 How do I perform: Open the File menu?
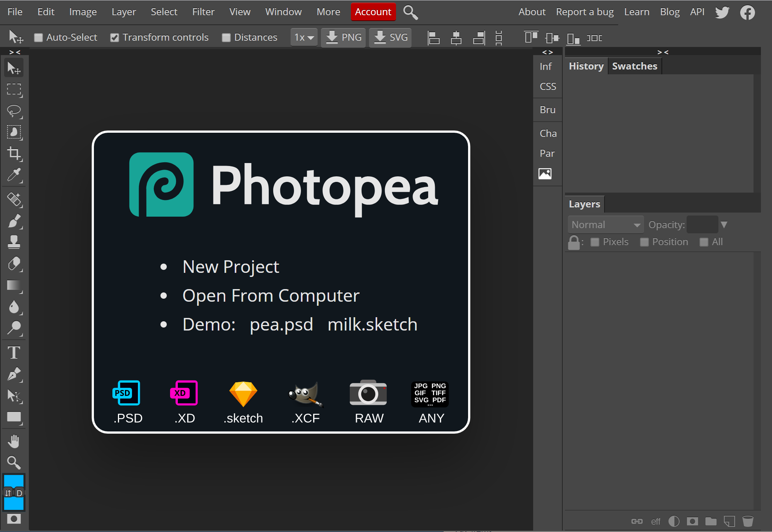[15, 12]
